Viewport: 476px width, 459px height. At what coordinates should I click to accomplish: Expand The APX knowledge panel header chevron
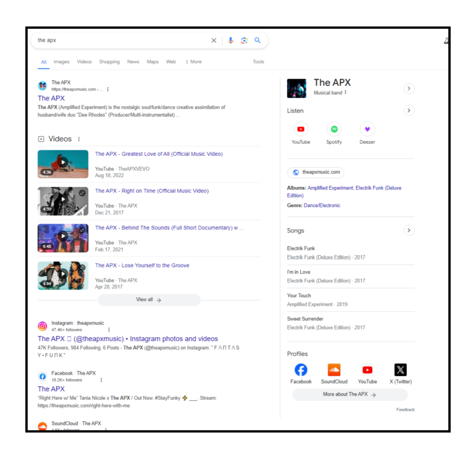click(409, 88)
